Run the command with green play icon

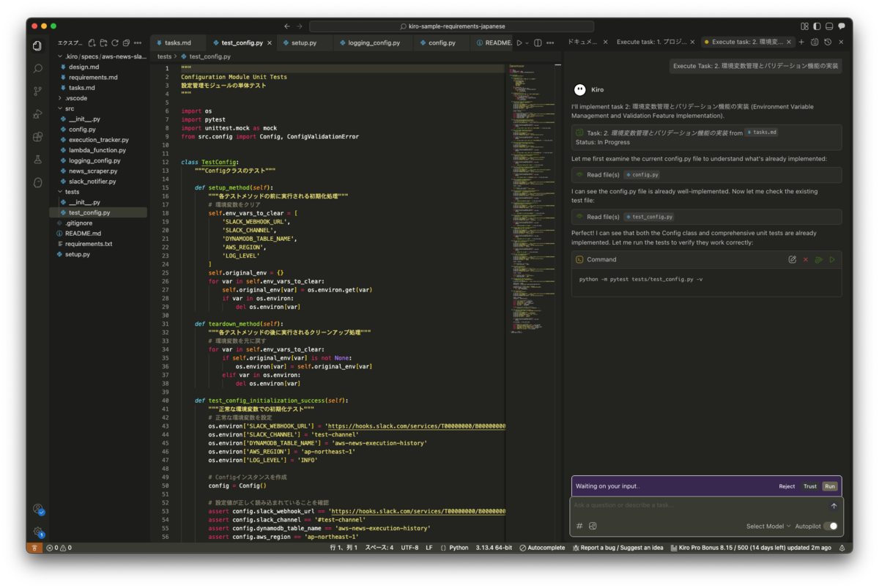tap(832, 259)
